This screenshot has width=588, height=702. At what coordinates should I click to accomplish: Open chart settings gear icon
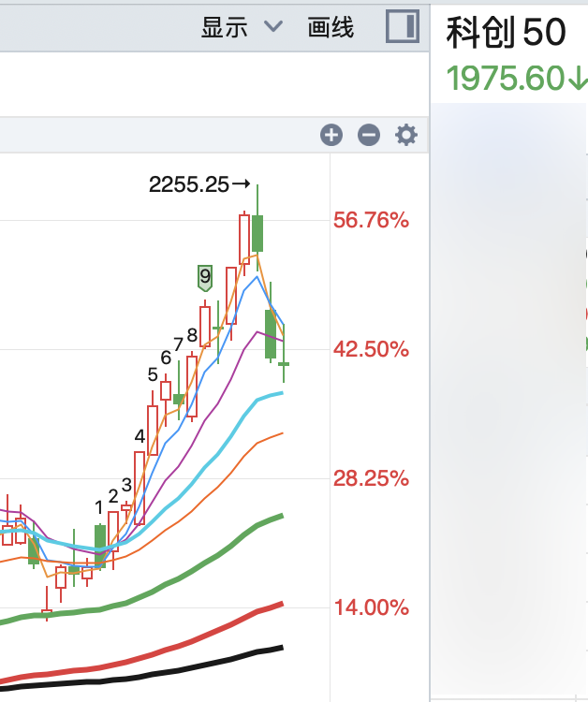click(x=406, y=135)
